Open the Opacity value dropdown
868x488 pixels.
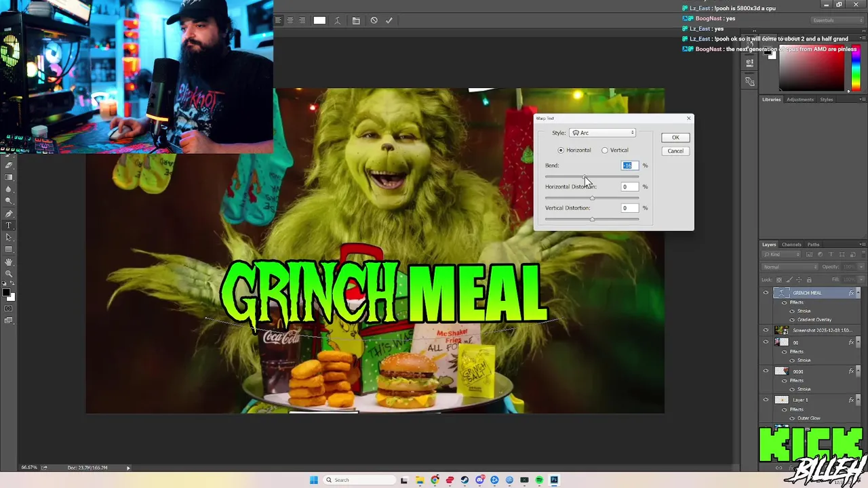tap(861, 267)
